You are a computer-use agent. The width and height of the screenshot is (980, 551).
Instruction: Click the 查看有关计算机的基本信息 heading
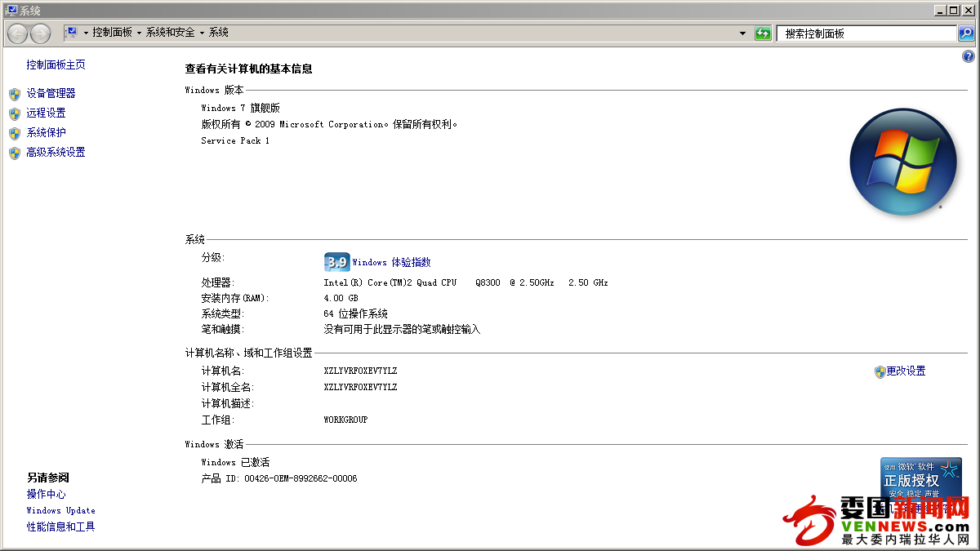(x=248, y=69)
